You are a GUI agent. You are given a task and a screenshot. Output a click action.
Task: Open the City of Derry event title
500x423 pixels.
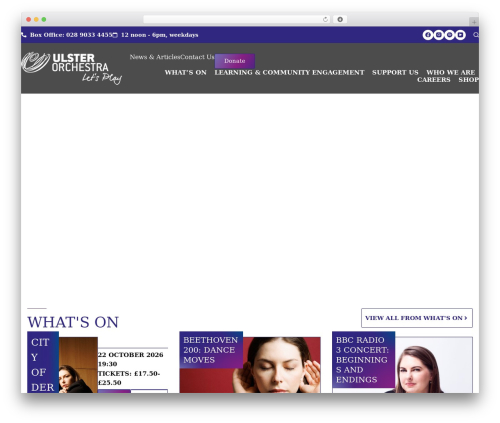click(43, 363)
